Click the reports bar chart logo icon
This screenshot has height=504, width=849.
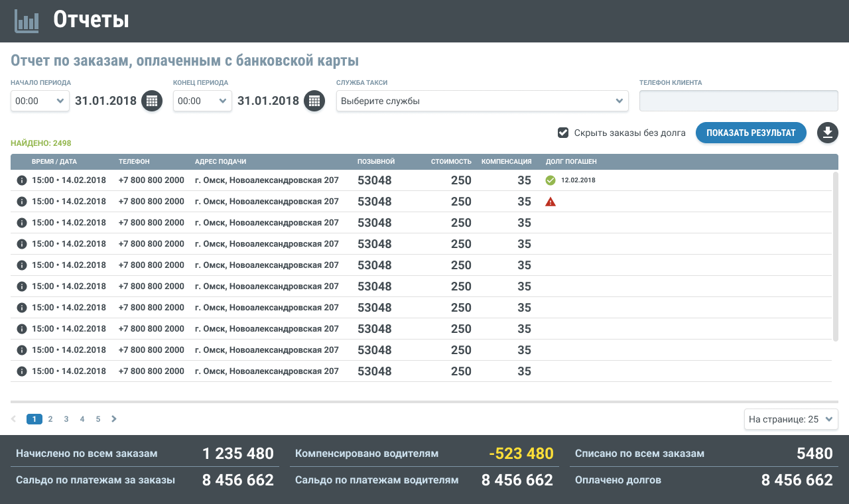(27, 21)
